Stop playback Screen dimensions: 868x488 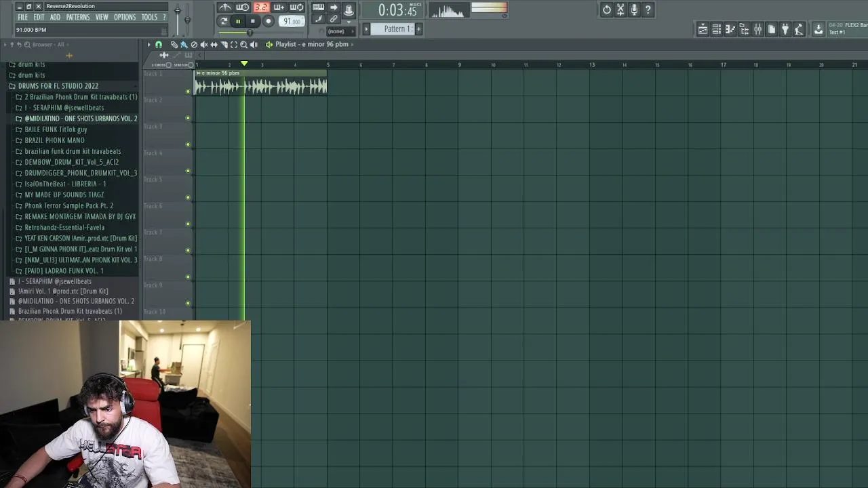pos(253,22)
